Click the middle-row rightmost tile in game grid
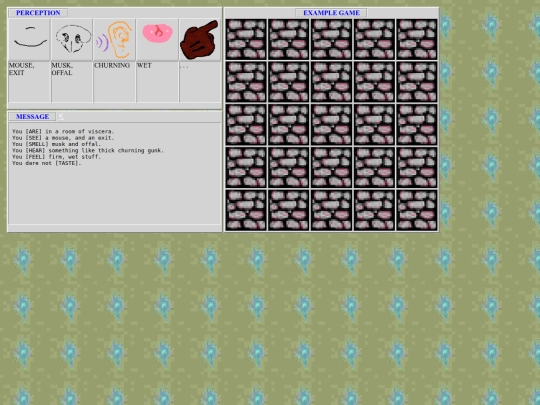540x405 pixels. (417, 125)
